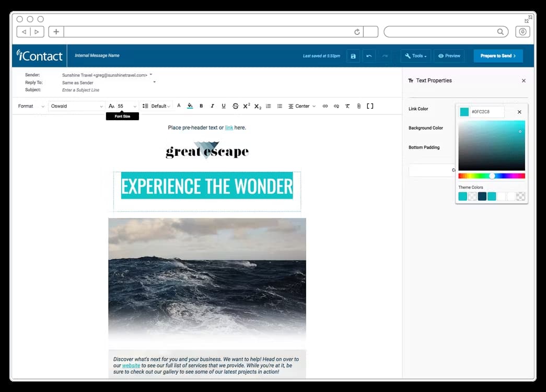The width and height of the screenshot is (546, 392).
Task: Click the pre-header 'link' hyperlink
Action: [229, 128]
